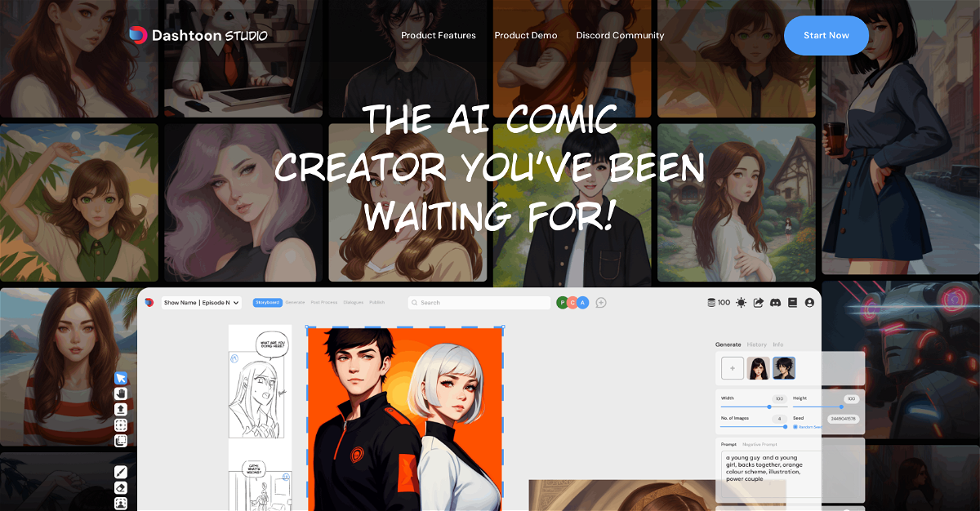Open the Show Name Episode dropdown
The width and height of the screenshot is (980, 511).
(x=202, y=302)
